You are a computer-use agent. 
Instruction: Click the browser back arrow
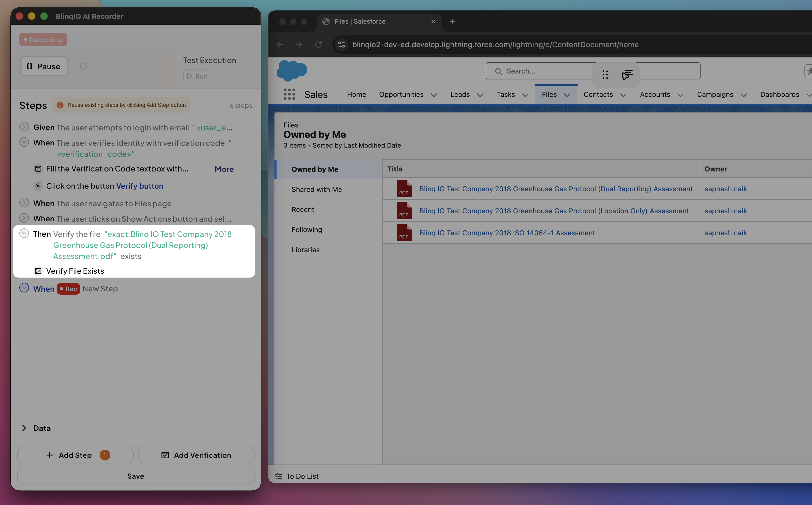[280, 45]
